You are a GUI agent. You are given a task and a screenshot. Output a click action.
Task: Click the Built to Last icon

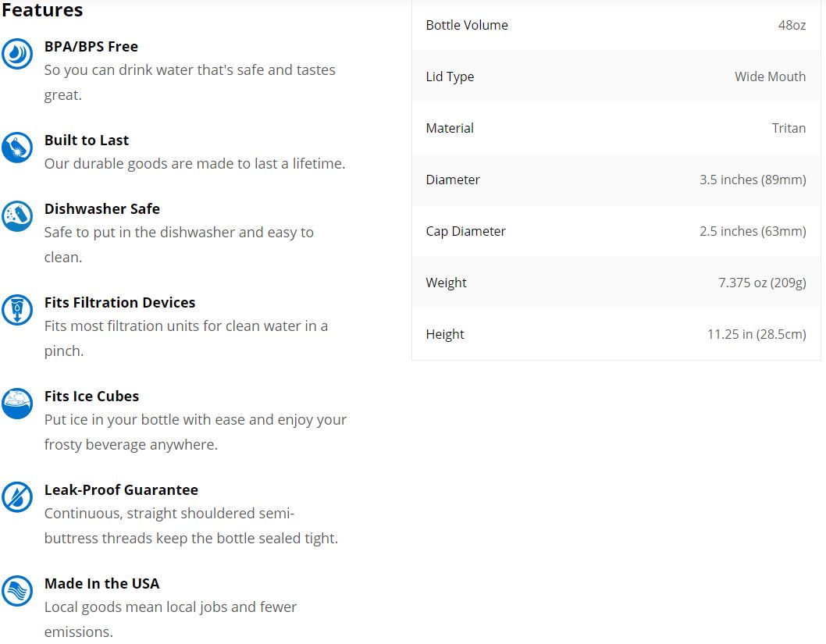[17, 148]
